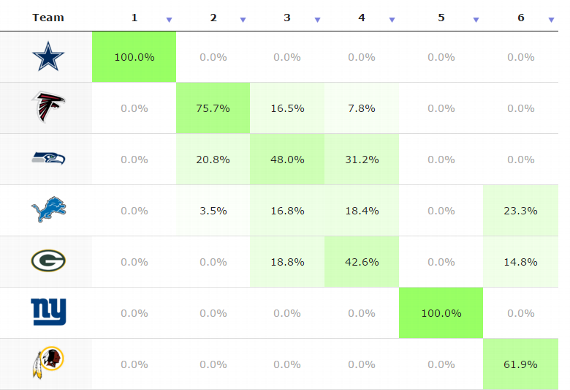Sort by seed 5 column arrow
The height and width of the screenshot is (390, 570).
click(476, 20)
